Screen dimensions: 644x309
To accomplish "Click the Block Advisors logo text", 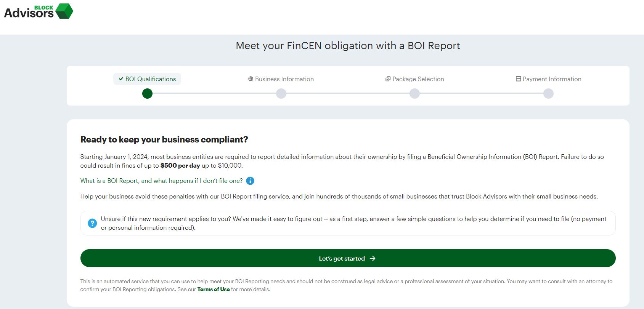I will tap(29, 12).
